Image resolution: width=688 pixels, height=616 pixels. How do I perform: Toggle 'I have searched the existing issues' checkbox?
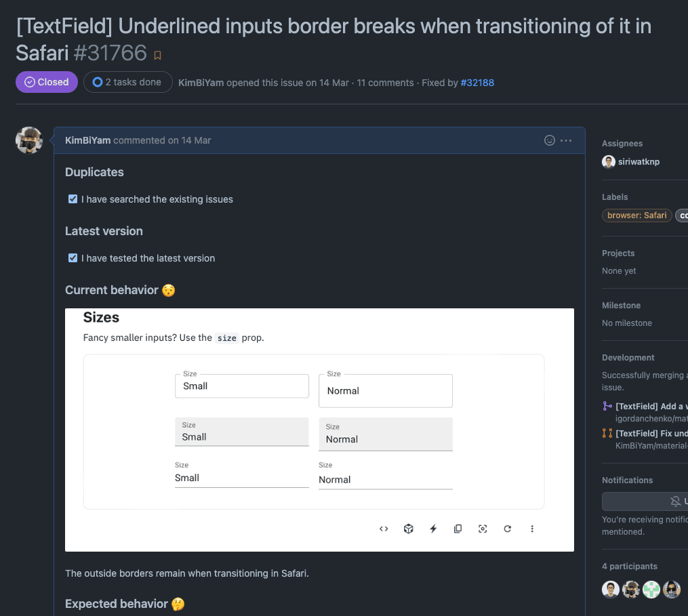tap(73, 199)
